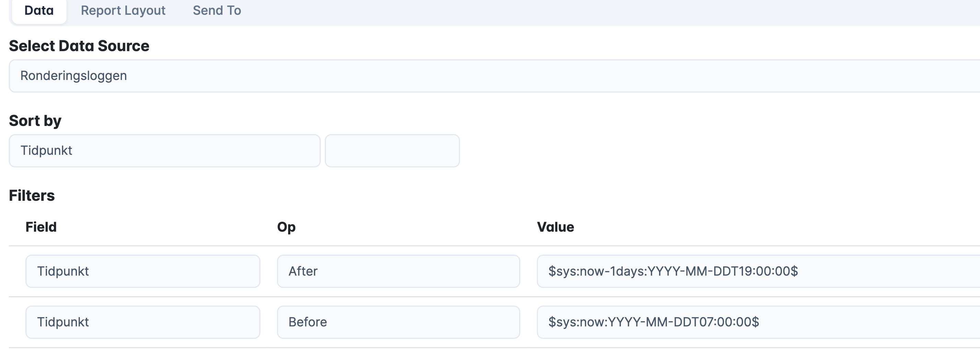This screenshot has height=359, width=980.
Task: Go to the Send To tab
Action: [x=217, y=11]
